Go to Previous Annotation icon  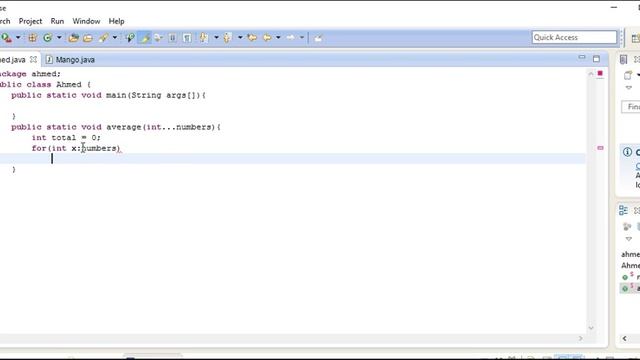pos(228,38)
